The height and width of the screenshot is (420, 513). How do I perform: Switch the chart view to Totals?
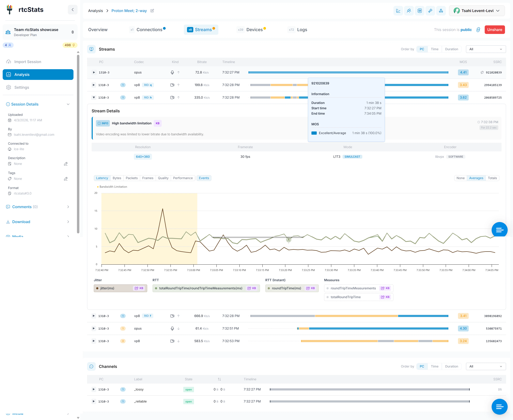pyautogui.click(x=492, y=178)
